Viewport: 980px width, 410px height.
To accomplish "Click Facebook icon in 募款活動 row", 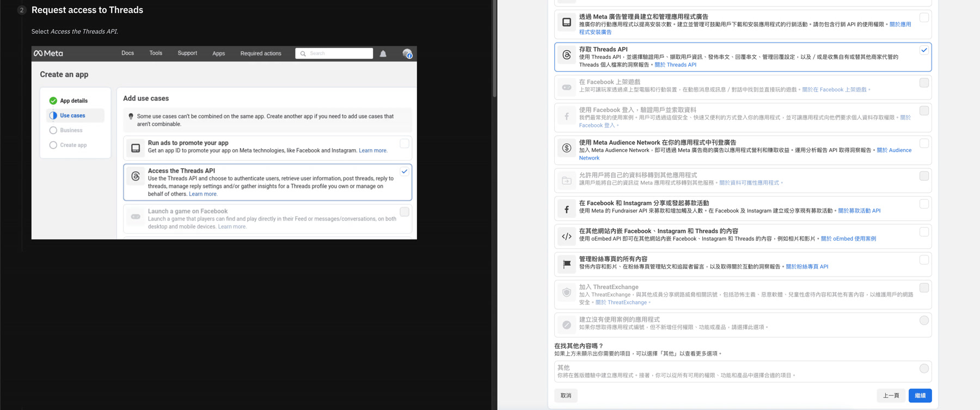I will tap(567, 209).
